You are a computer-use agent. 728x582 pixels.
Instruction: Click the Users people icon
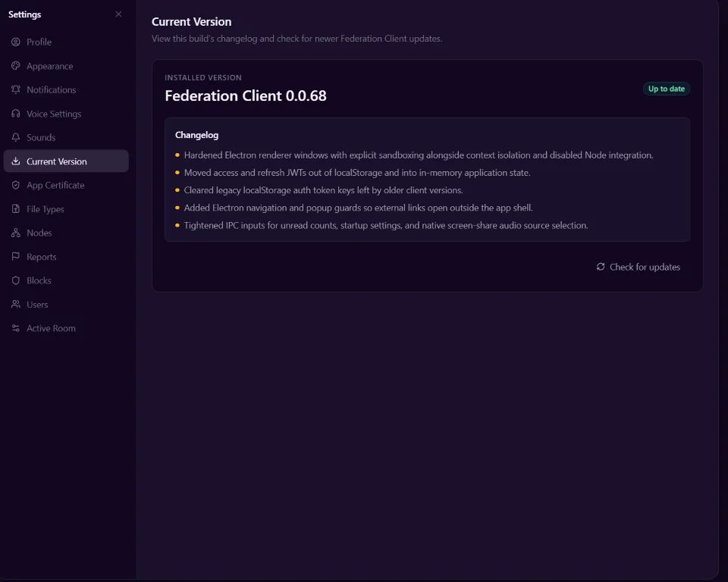click(x=16, y=305)
